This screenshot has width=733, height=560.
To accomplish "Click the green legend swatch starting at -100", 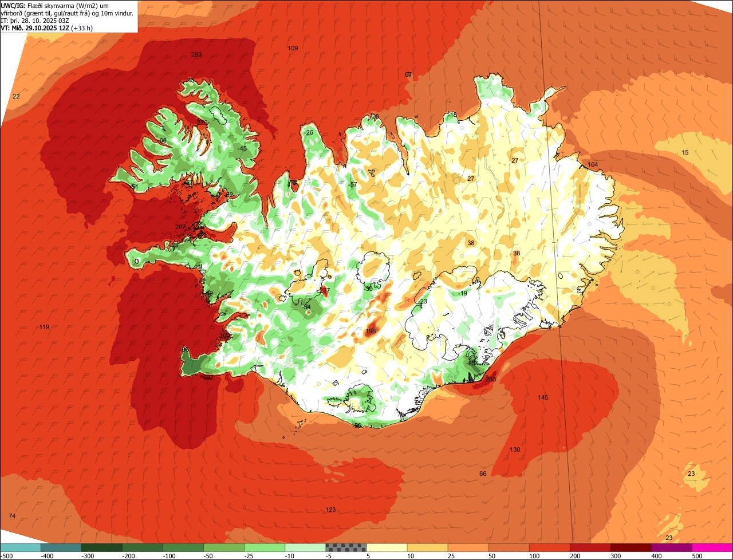I will [183, 547].
